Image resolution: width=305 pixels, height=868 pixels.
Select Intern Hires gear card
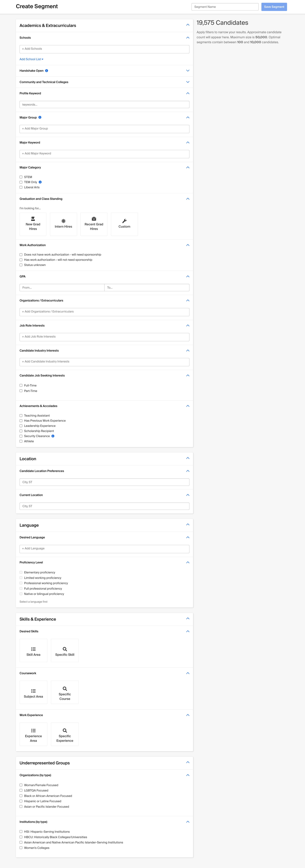coord(63,224)
